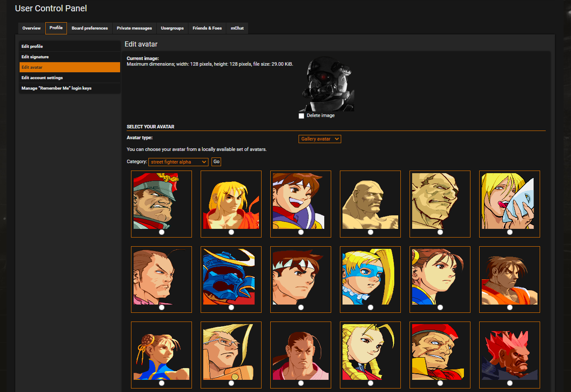This screenshot has height=392, width=571.
Task: Open Edit account settings
Action: tap(70, 77)
